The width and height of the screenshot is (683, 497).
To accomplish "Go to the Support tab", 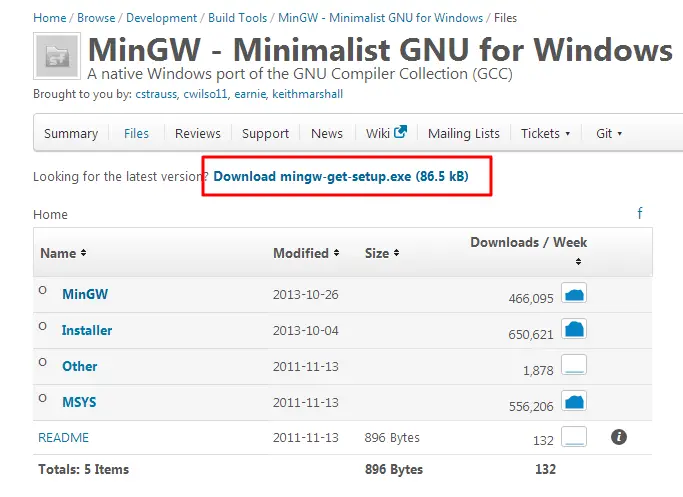I will coord(265,133).
